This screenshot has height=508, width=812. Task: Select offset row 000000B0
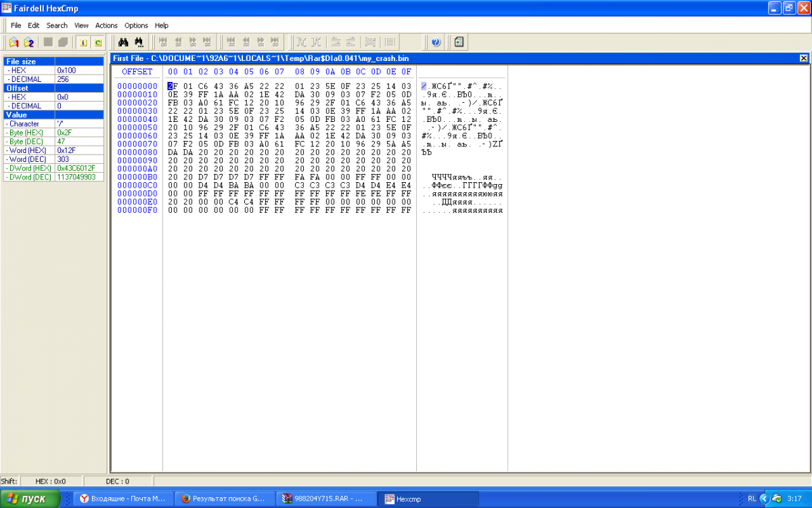(137, 177)
